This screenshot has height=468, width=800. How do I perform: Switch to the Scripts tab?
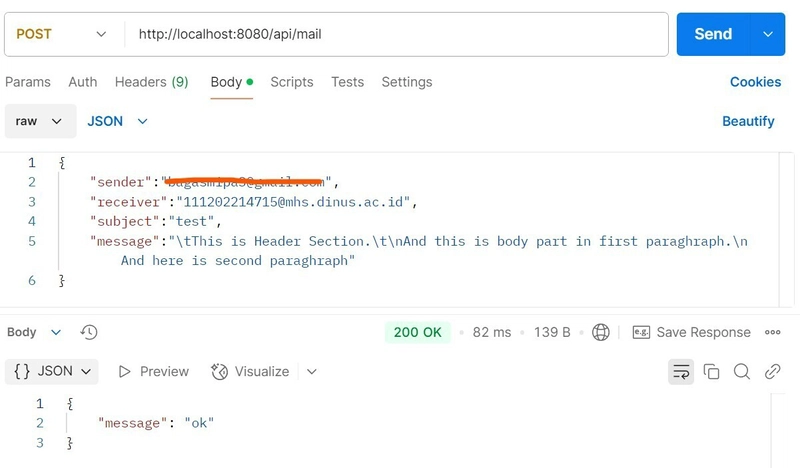(292, 82)
